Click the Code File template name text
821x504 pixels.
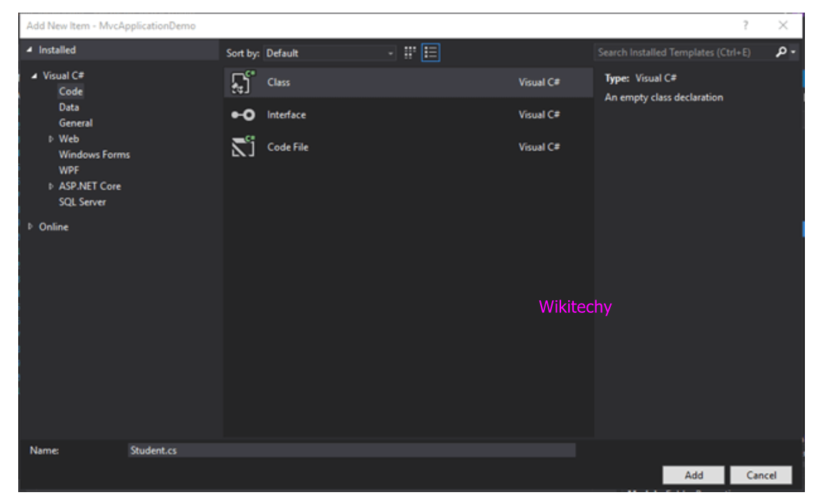287,147
